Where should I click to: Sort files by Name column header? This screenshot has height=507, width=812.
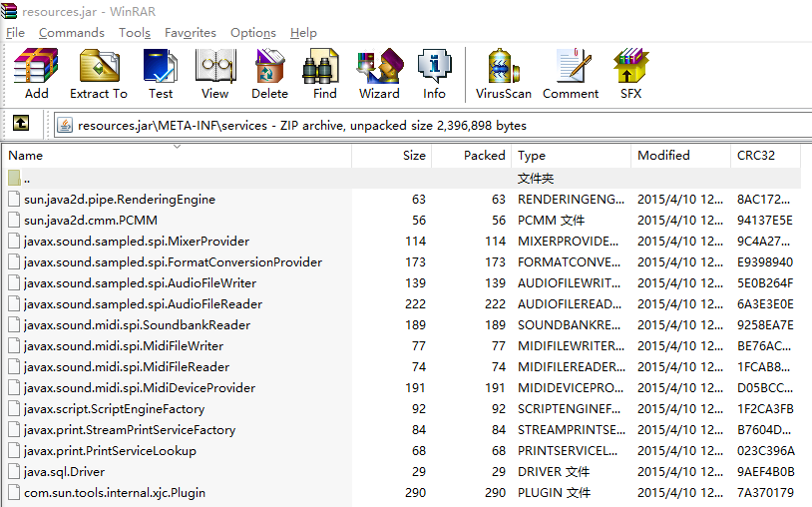tap(26, 156)
